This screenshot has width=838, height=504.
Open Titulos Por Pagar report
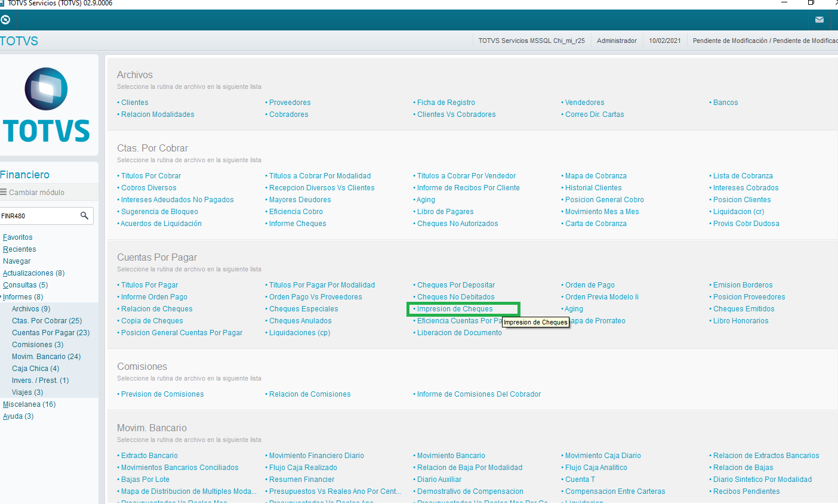coord(150,285)
